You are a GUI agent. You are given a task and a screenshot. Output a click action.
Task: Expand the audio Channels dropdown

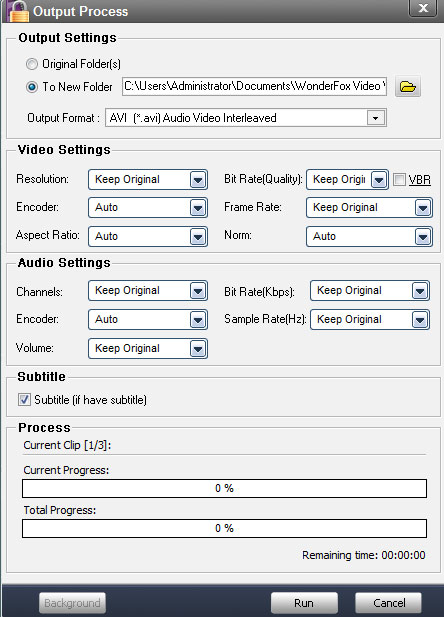point(148,290)
